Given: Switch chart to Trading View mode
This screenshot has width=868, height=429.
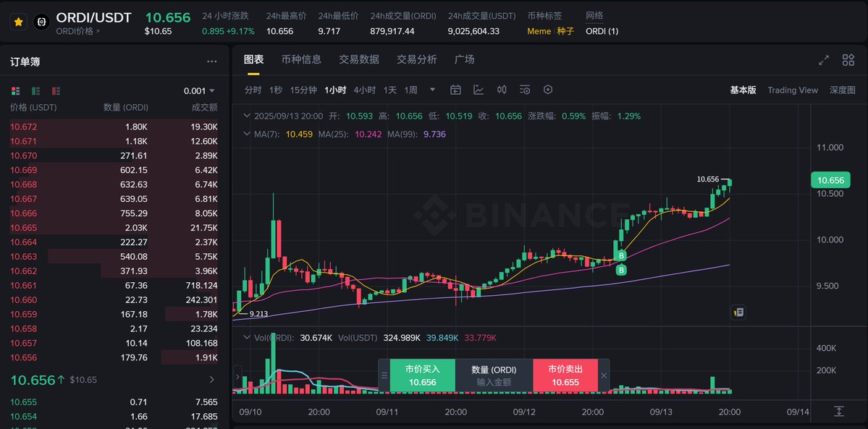Looking at the screenshot, I should pyautogui.click(x=793, y=90).
